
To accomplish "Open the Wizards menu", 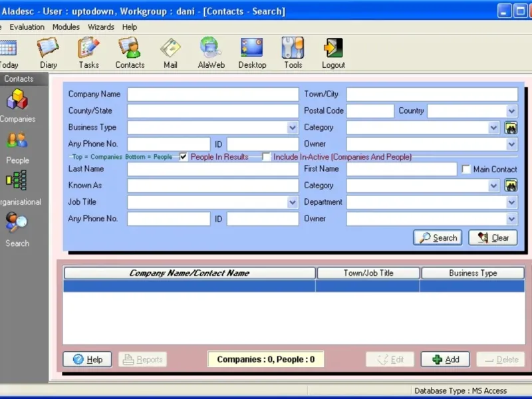I will pyautogui.click(x=101, y=27).
